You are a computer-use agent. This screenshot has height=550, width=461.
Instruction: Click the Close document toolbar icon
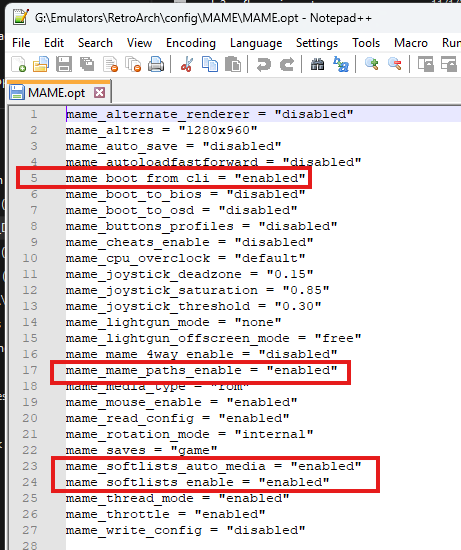[110, 65]
